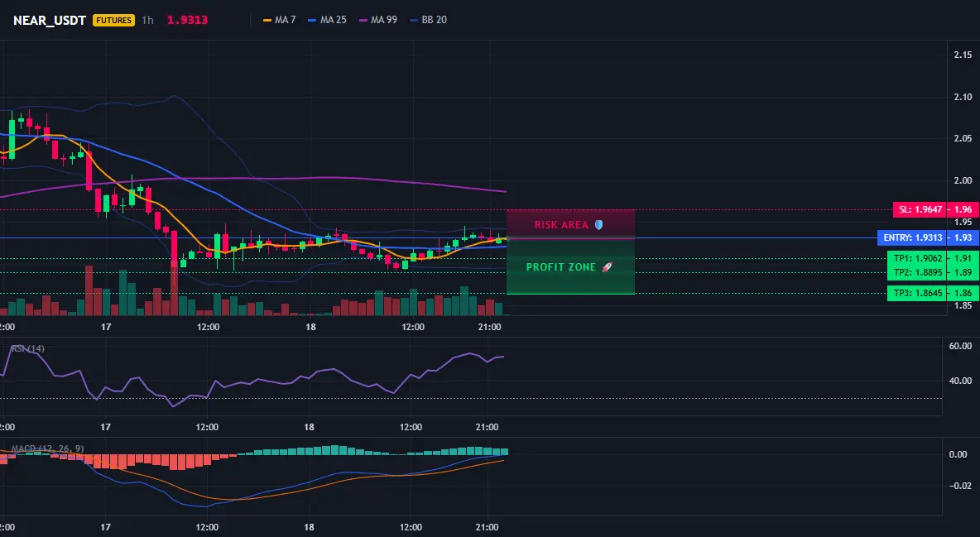Click the 2.05 value on price axis
980x537 pixels.
tap(963, 139)
